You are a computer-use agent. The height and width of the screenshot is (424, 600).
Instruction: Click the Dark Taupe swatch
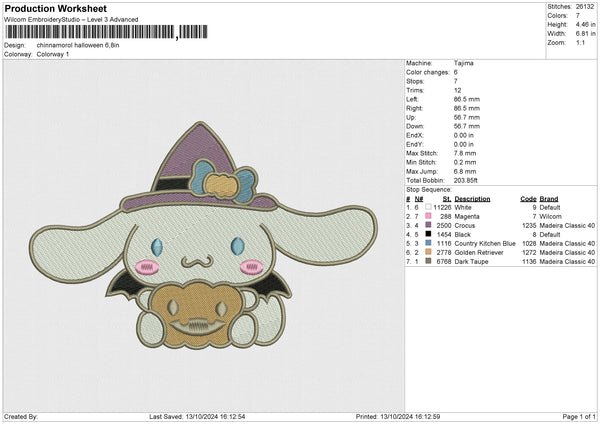428,260
